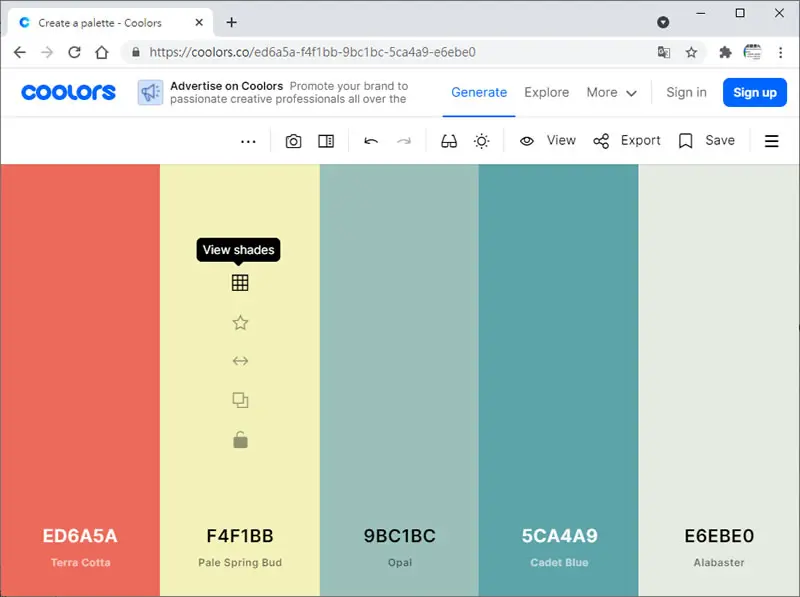The height and width of the screenshot is (597, 800).
Task: Open the hamburger side menu
Action: coord(771,141)
